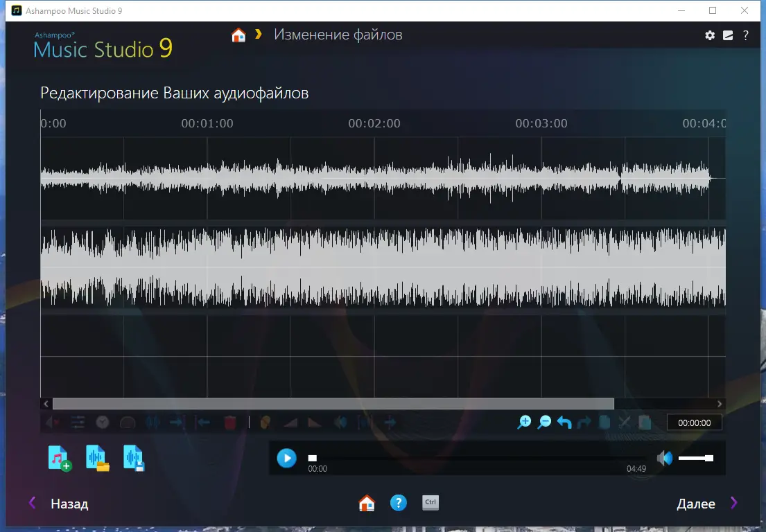The width and height of the screenshot is (766, 532).
Task: Click the half-circle shape icon in toolbar
Action: coord(128,422)
